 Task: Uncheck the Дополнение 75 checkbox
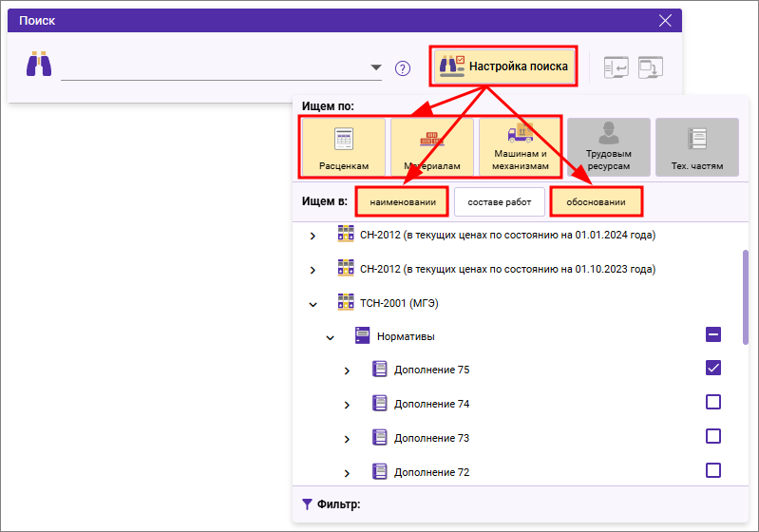(x=713, y=368)
